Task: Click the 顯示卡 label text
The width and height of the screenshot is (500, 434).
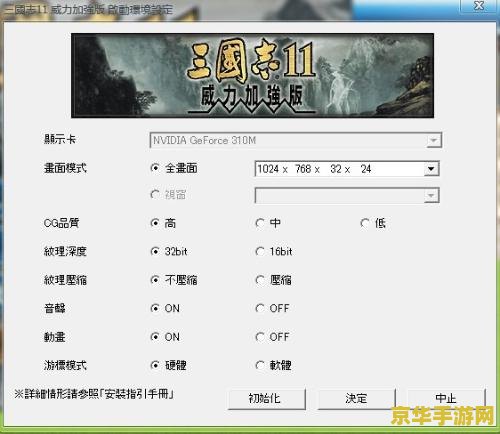Action: pyautogui.click(x=60, y=139)
